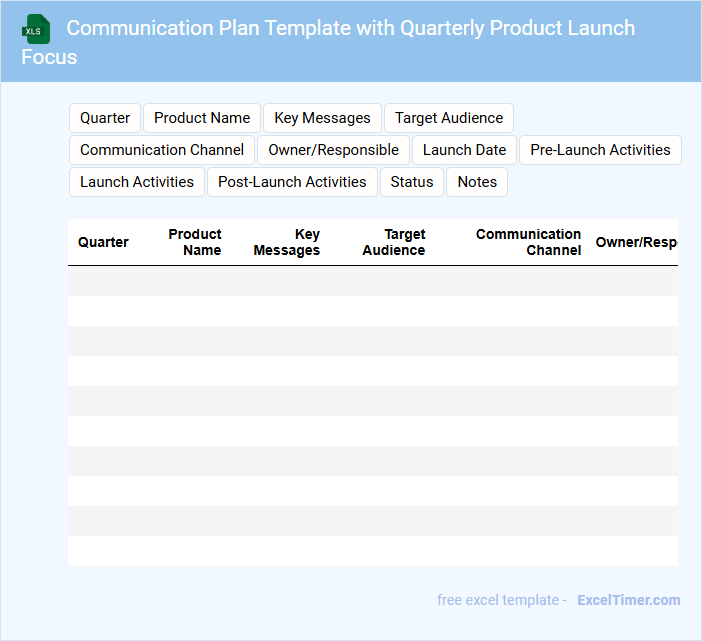The height and width of the screenshot is (641, 702).
Task: Open the ExcelTimer.com link
Action: pos(628,600)
